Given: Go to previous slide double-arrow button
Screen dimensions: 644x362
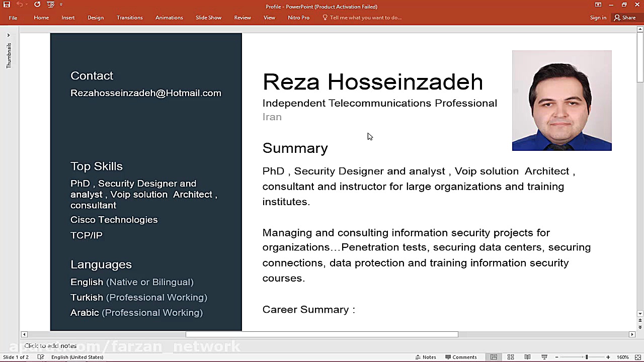Looking at the screenshot, I should point(640,321).
